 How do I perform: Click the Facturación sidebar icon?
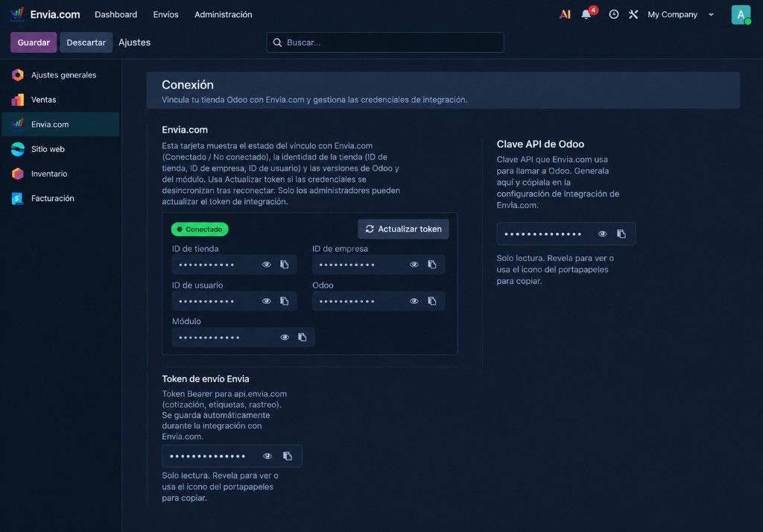tap(18, 198)
